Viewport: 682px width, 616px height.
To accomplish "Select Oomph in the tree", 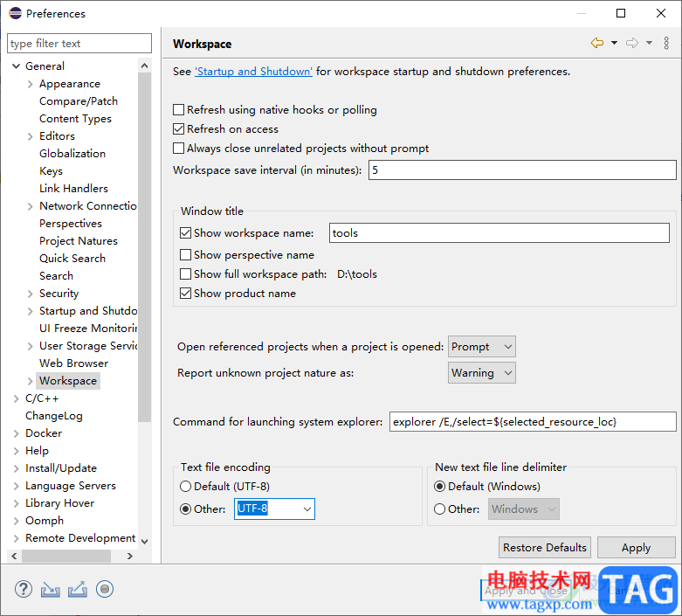I will pos(45,521).
